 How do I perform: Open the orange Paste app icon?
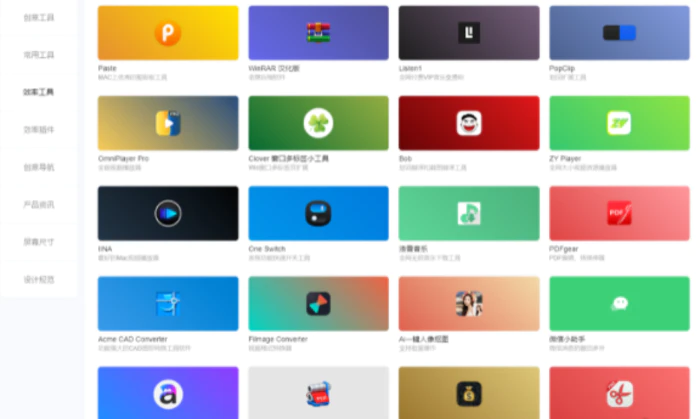[168, 33]
